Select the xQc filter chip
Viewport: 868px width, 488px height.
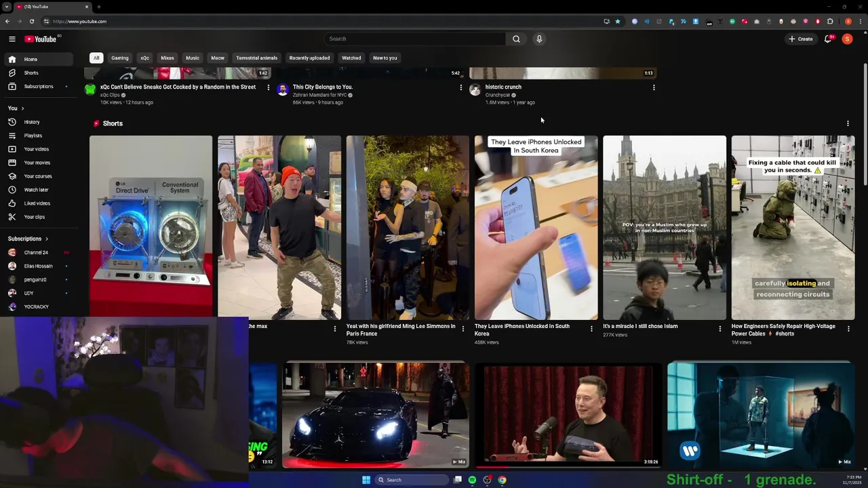[144, 58]
